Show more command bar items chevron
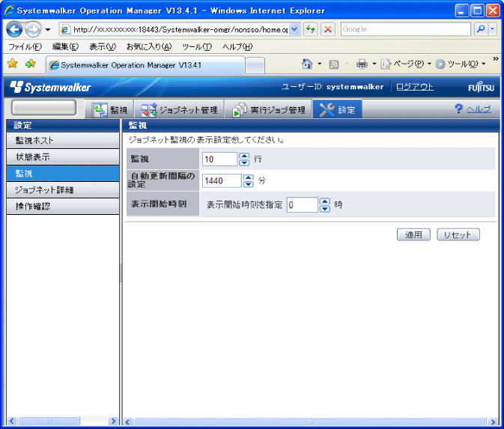 pos(496,59)
